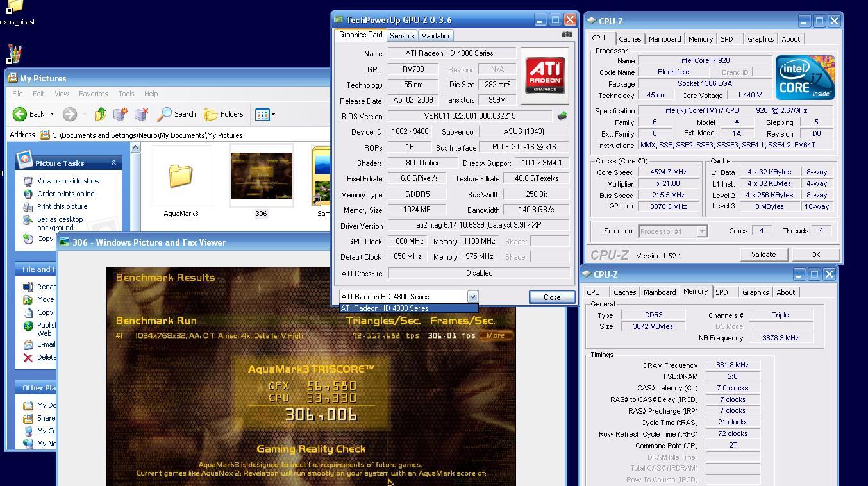Open the Mainboard tab in upper CPU-Z
This screenshot has height=486, width=868.
(x=665, y=39)
